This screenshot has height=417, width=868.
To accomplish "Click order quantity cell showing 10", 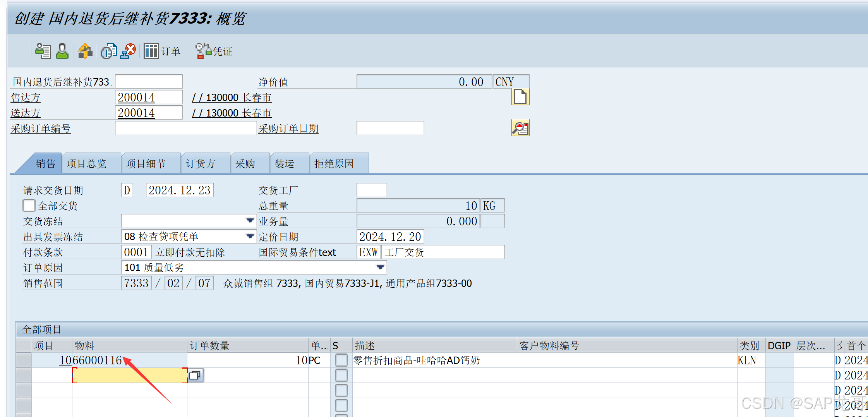I will coord(248,360).
